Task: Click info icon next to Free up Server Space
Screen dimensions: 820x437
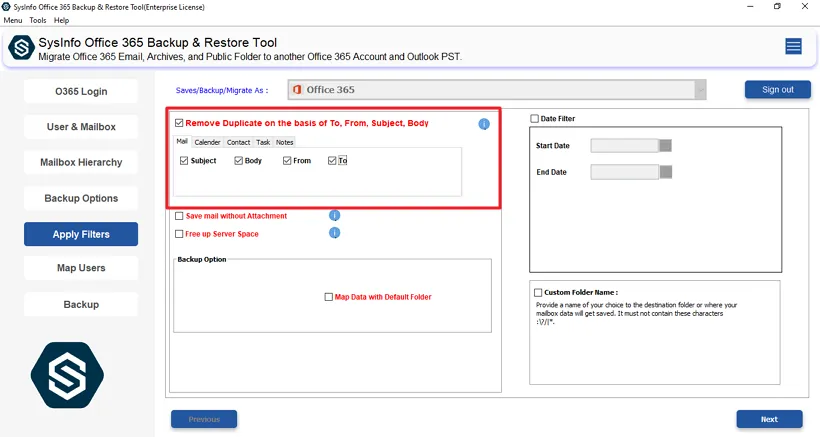Action: [335, 233]
